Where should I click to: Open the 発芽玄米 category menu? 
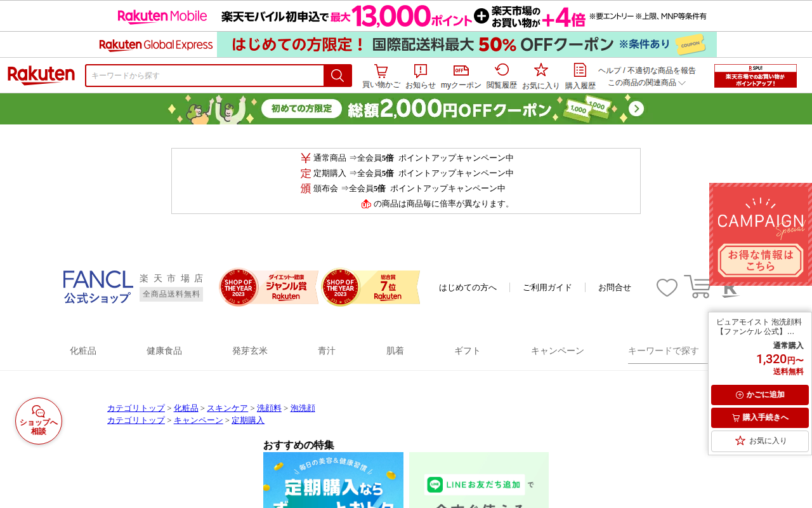[250, 351]
